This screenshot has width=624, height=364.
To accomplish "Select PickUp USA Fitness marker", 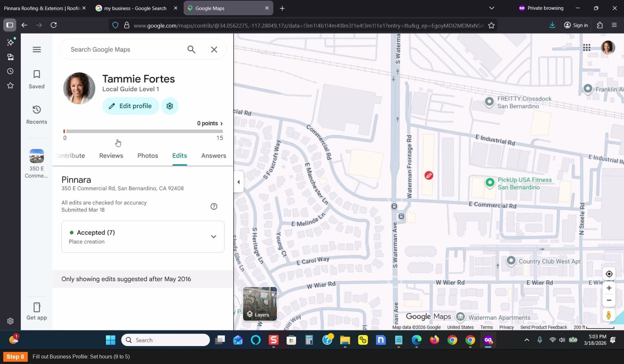I will point(490,183).
